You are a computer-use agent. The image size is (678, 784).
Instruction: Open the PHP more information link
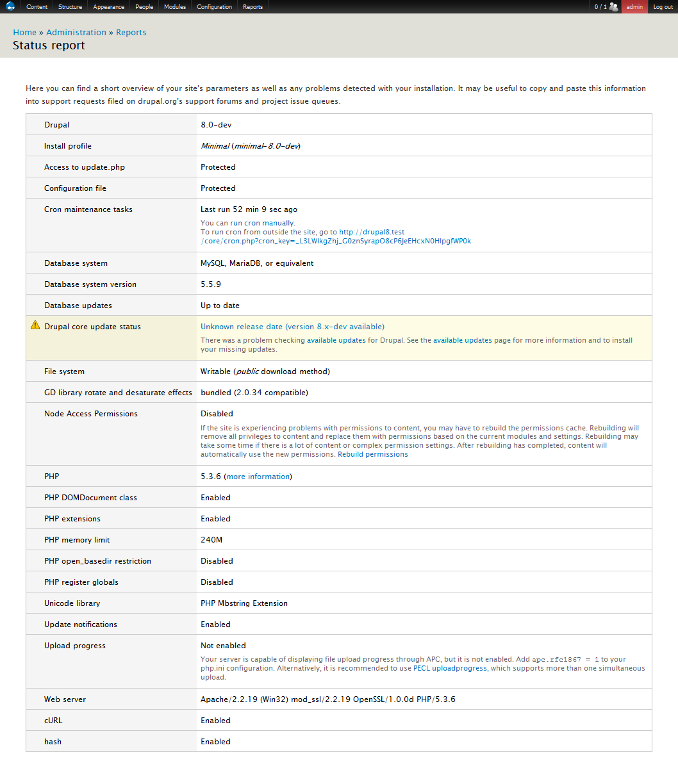pyautogui.click(x=258, y=476)
